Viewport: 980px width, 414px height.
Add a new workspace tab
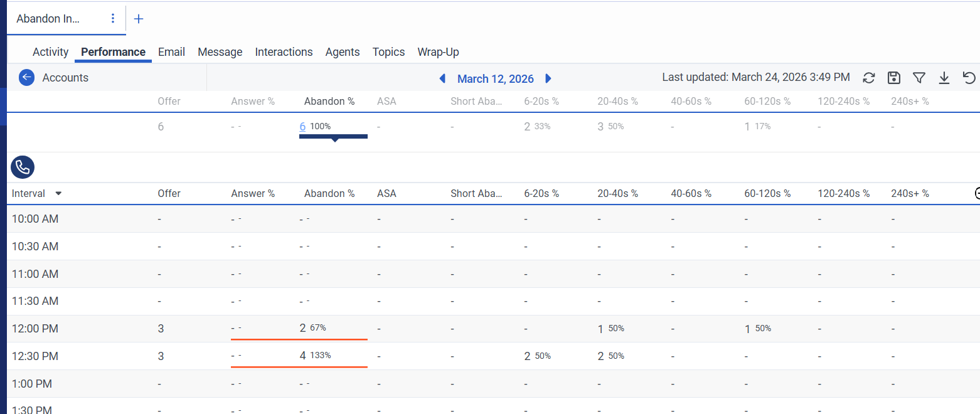(139, 19)
